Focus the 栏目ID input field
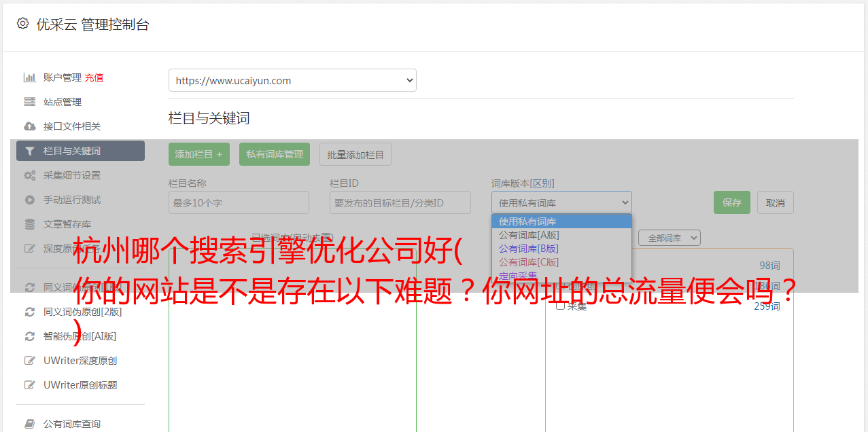 400,202
